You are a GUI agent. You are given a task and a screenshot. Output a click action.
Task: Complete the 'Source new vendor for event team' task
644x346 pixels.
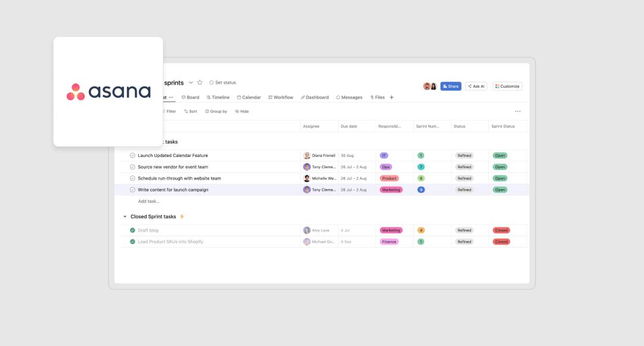132,167
